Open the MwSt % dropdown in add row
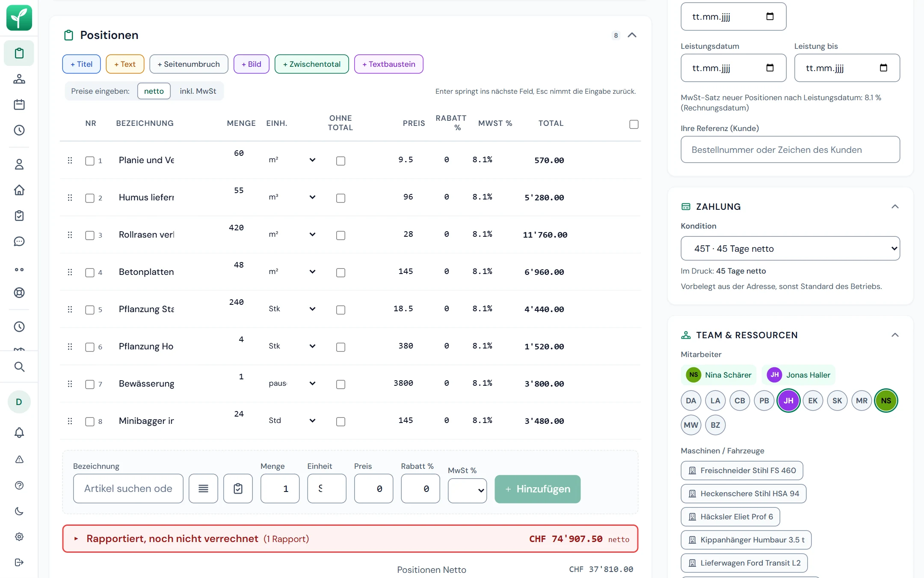 [467, 490]
